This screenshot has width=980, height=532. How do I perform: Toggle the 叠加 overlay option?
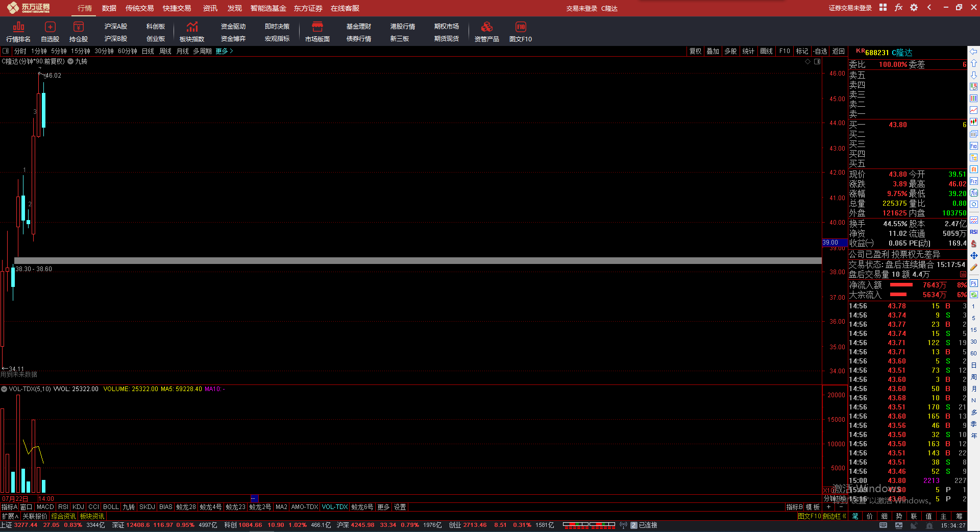713,51
